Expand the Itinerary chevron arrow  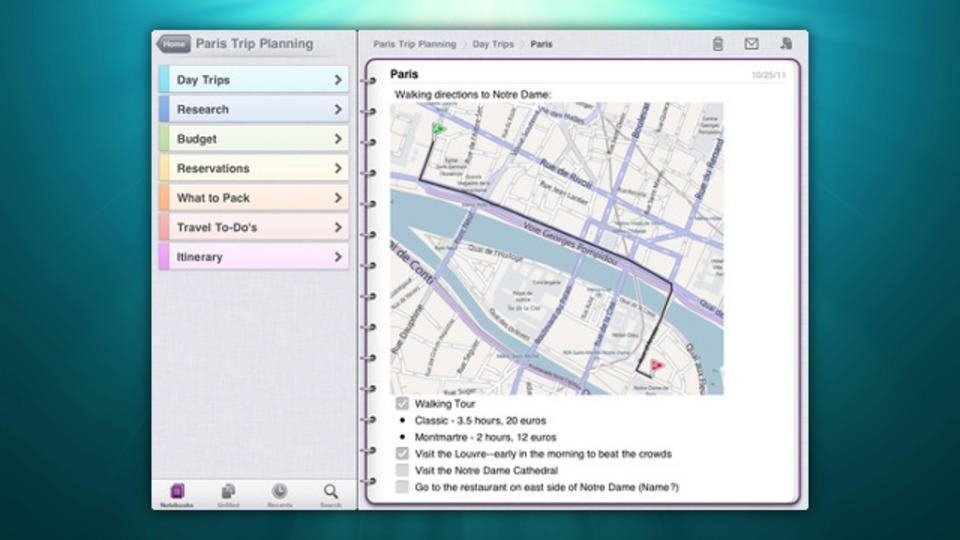point(338,257)
